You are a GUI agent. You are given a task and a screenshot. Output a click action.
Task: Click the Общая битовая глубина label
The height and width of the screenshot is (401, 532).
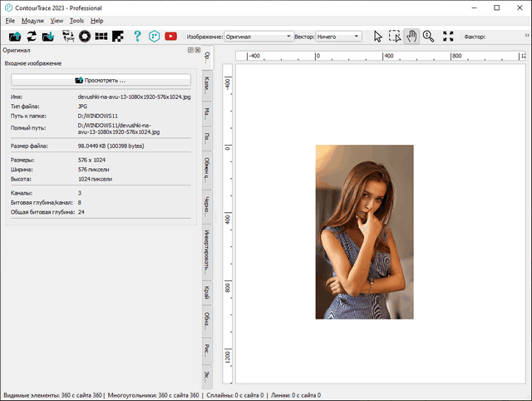[x=42, y=212]
